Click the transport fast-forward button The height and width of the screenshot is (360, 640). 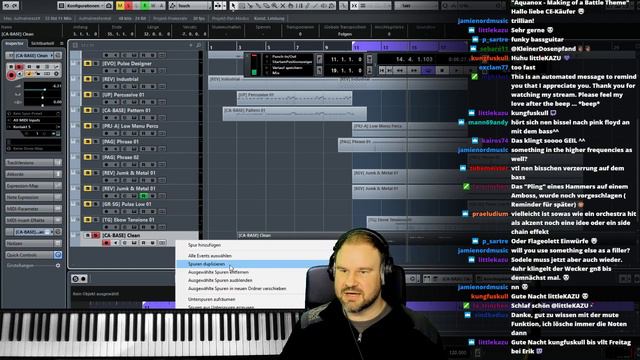click(x=414, y=71)
